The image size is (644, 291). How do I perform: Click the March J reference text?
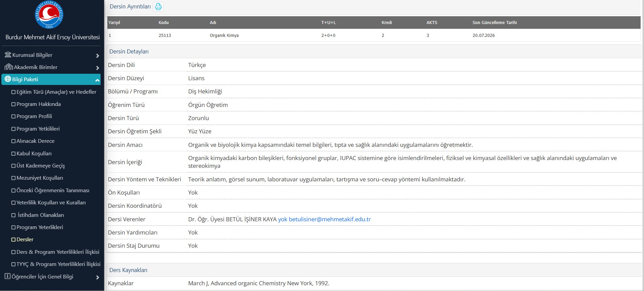(x=259, y=283)
